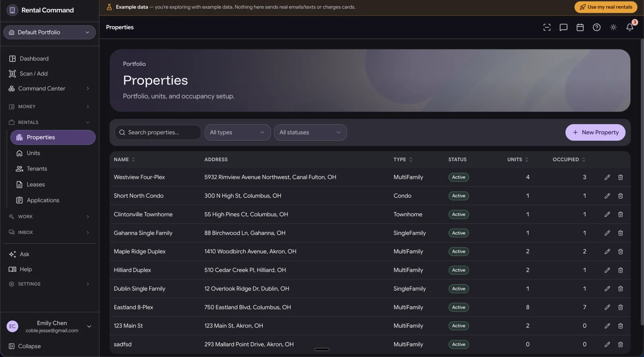
Task: Expand the Command Center section
Action: click(50, 88)
